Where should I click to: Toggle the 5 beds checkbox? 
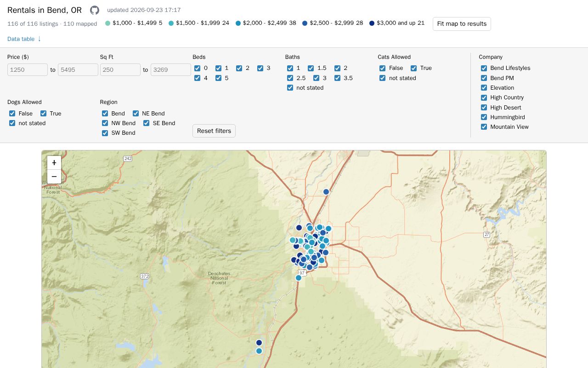tap(219, 78)
